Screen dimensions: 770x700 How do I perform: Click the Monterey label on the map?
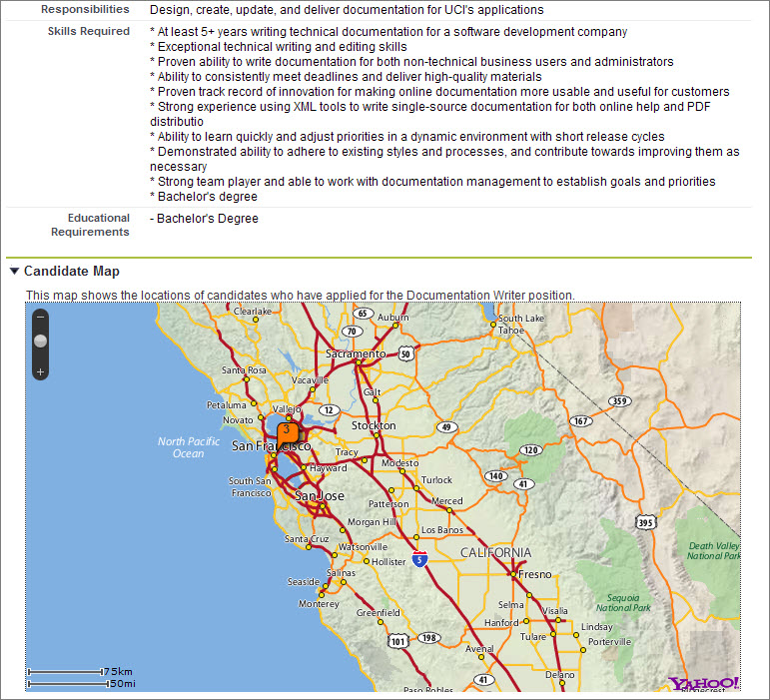(319, 604)
